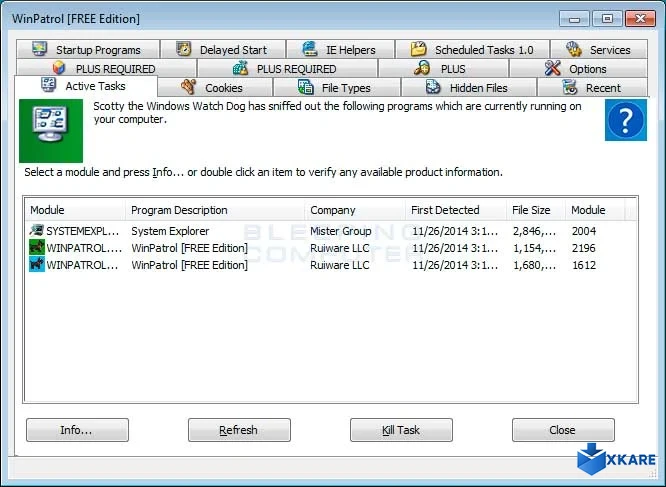Click the Startup Programs tab icon
This screenshot has width=666, height=487.
click(40, 49)
